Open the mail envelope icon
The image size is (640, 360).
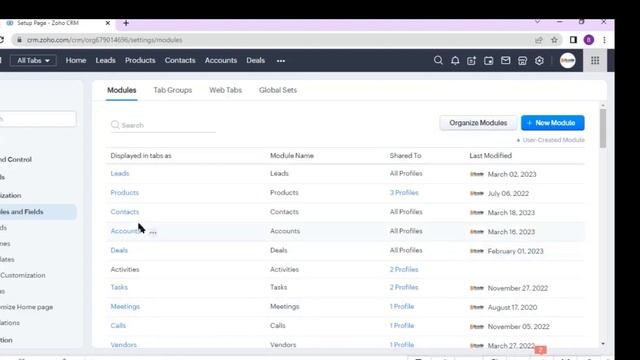point(505,60)
